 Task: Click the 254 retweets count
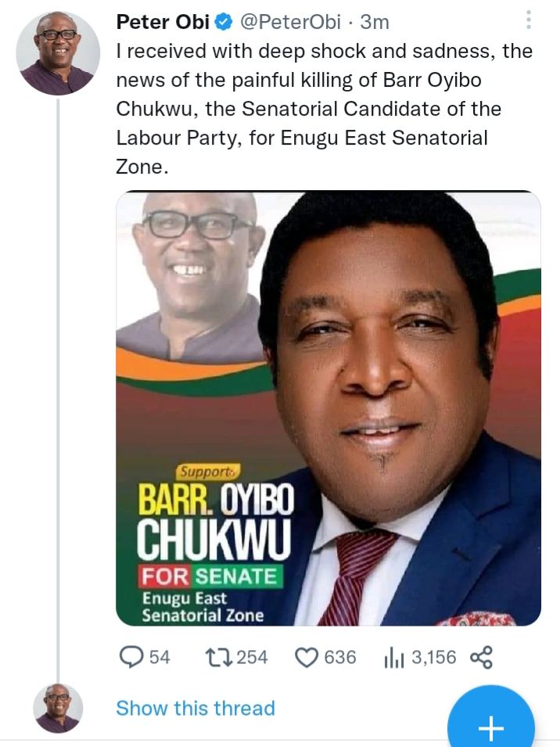(252, 658)
